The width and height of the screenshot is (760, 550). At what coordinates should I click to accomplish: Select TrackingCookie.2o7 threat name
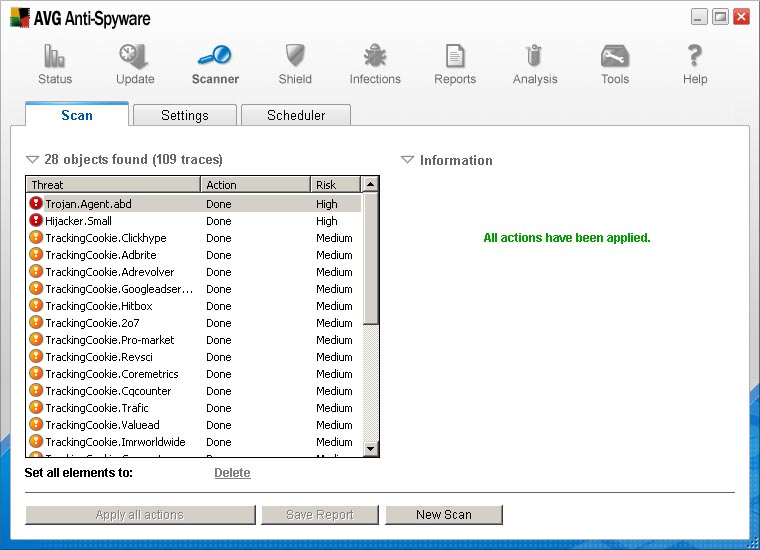pyautogui.click(x=92, y=323)
